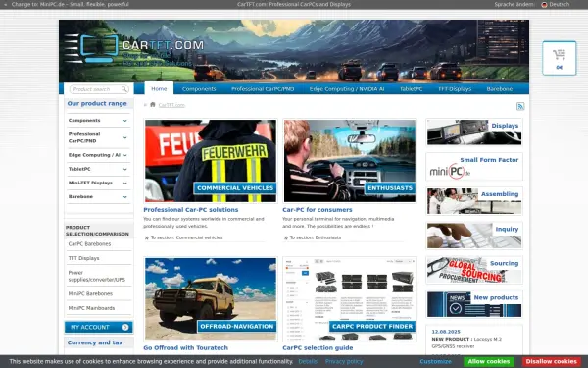Open Offroad-Navigation image
This screenshot has width=588, height=368.
pos(211,299)
